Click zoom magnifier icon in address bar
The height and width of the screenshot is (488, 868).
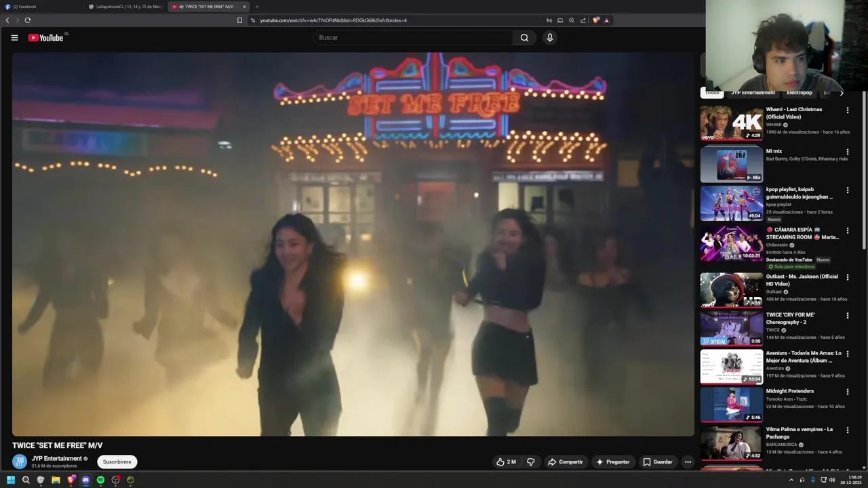pos(572,20)
